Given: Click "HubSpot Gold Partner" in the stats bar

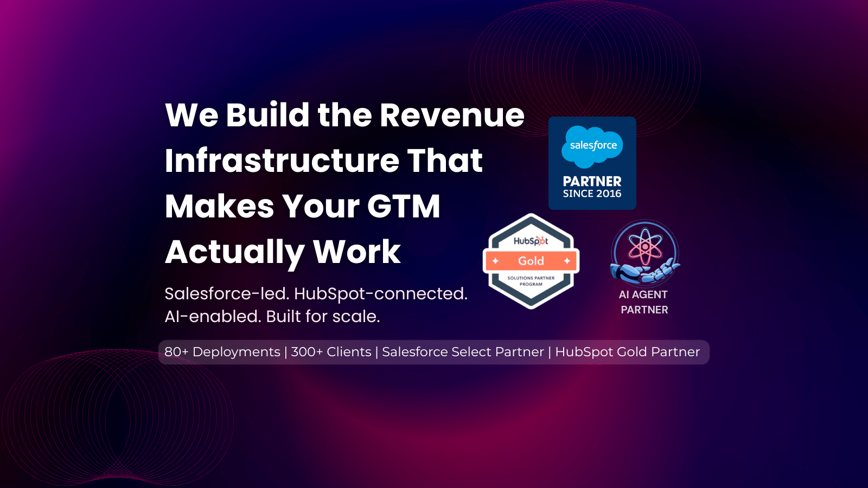Looking at the screenshot, I should [627, 352].
